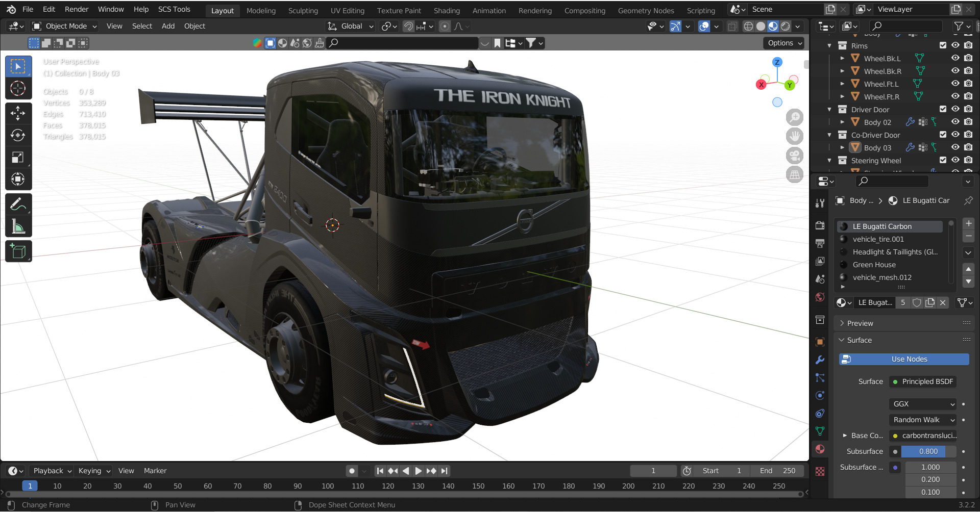The image size is (980, 512).
Task: Open the Object properties tab
Action: pos(820,342)
